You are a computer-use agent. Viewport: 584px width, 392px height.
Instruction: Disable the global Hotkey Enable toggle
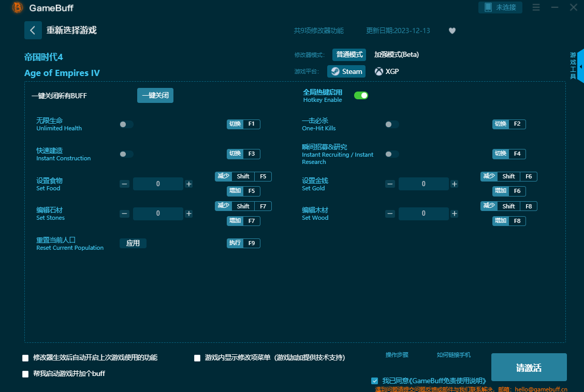point(361,95)
